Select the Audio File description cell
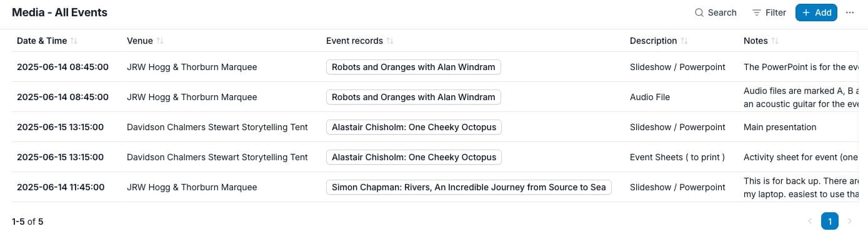This screenshot has height=236, width=868. (650, 97)
